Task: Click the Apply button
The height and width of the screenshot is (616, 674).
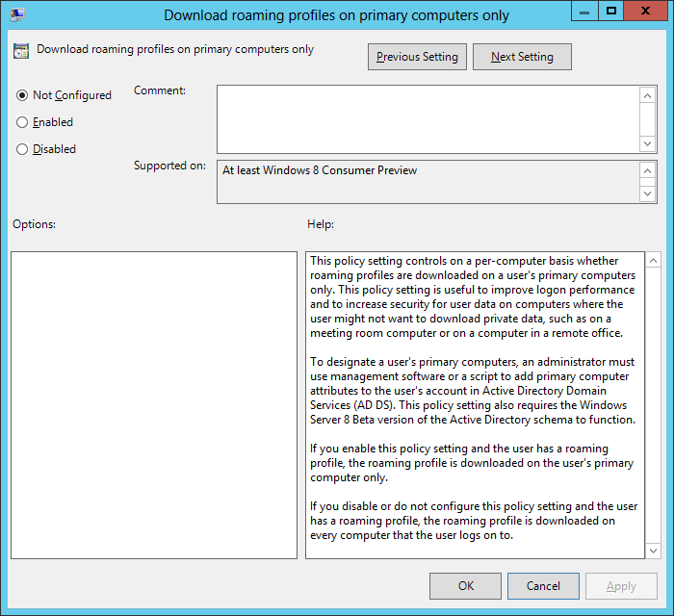Action: point(621,585)
